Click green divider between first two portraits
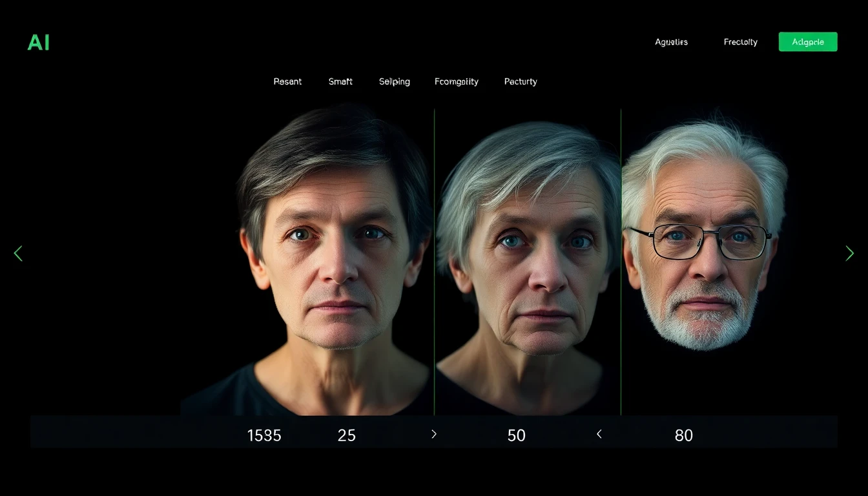Image resolution: width=868 pixels, height=496 pixels. pyautogui.click(x=434, y=258)
